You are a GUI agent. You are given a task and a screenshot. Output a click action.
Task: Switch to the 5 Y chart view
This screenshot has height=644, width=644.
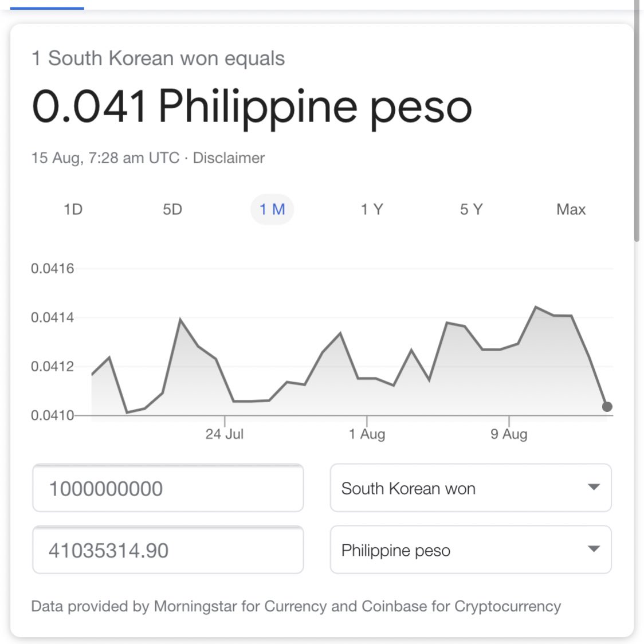coord(471,210)
